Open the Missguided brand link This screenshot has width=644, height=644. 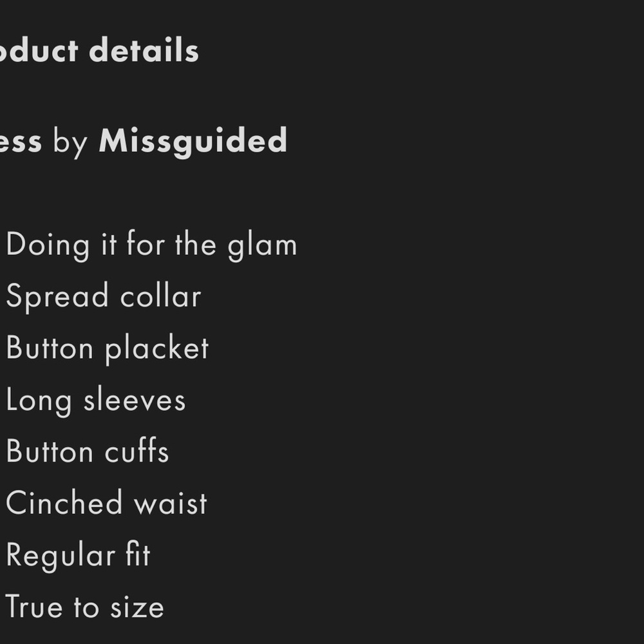click(193, 142)
